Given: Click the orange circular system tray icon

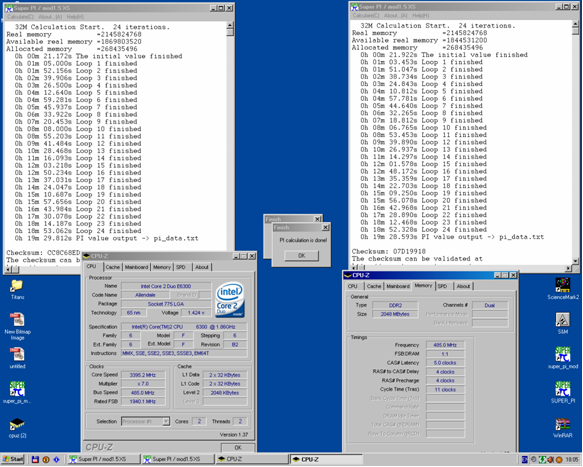Looking at the screenshot, I should 559,460.
